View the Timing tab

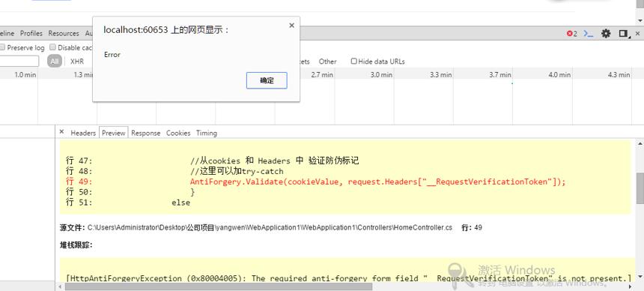click(207, 133)
